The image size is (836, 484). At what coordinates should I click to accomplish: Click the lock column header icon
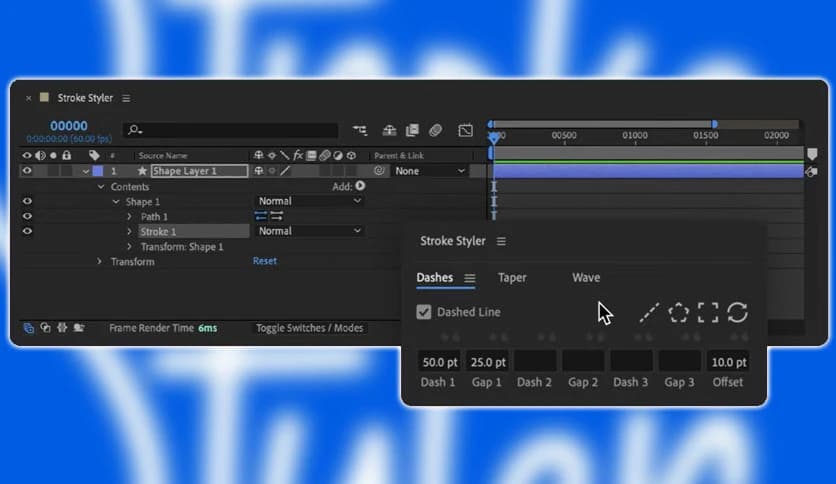(67, 155)
